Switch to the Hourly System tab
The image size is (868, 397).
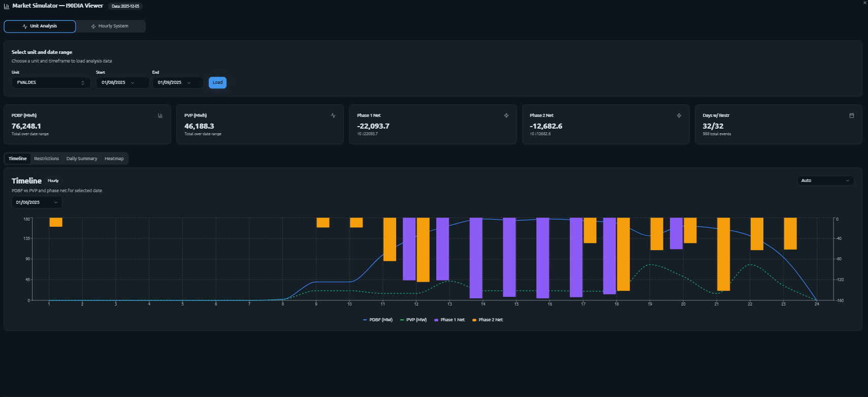pyautogui.click(x=110, y=26)
